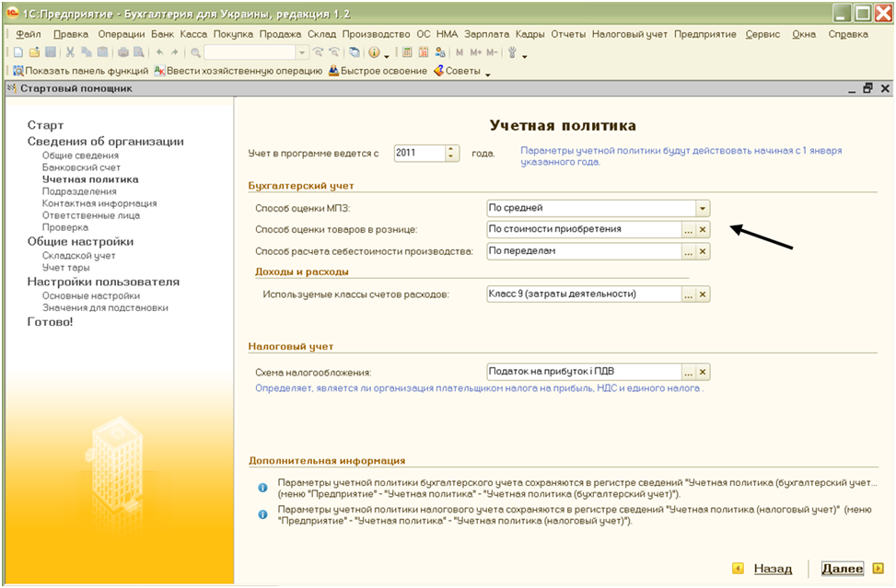Select Контактная информация in sidebar
896x588 pixels.
coord(99,203)
